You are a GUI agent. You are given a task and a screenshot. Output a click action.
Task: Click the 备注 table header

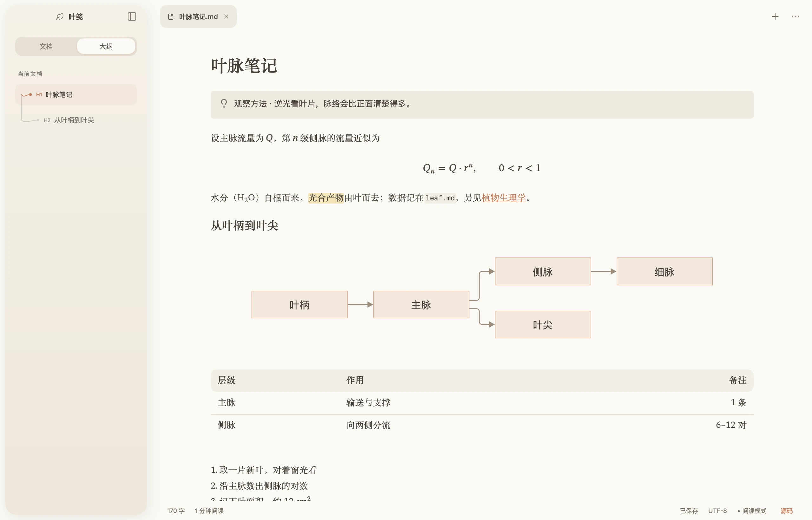(x=737, y=380)
